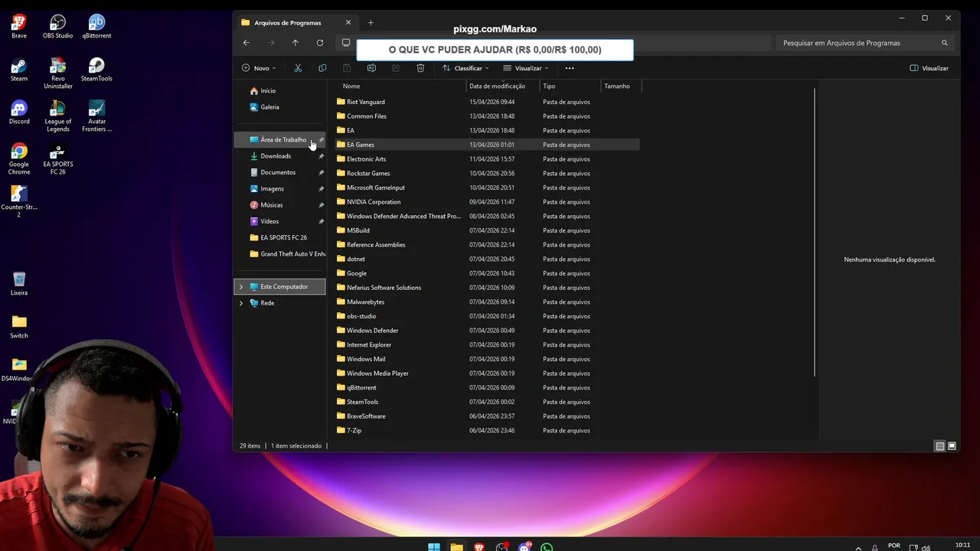Open the League of Legends desktop shortcut
Image resolution: width=980 pixels, height=551 pixels.
point(58,116)
